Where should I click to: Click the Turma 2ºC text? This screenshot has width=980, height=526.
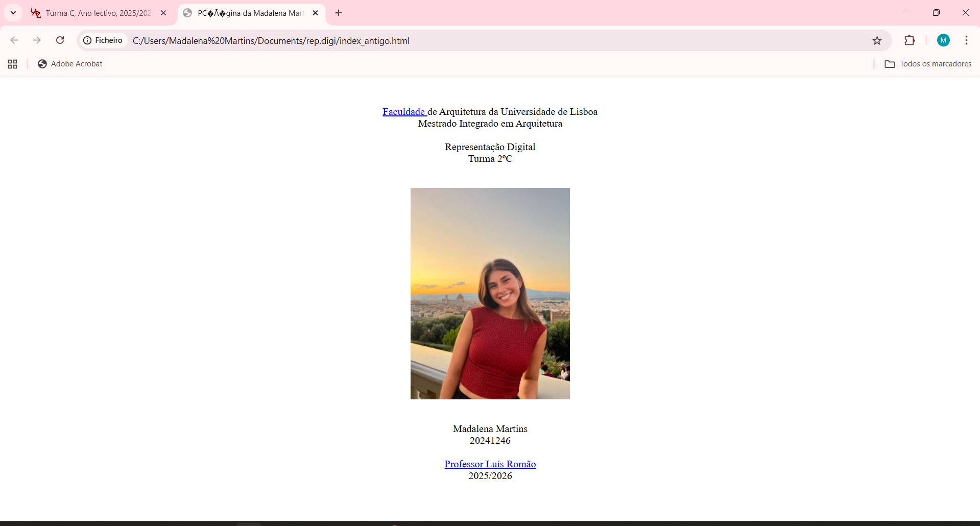click(x=490, y=159)
